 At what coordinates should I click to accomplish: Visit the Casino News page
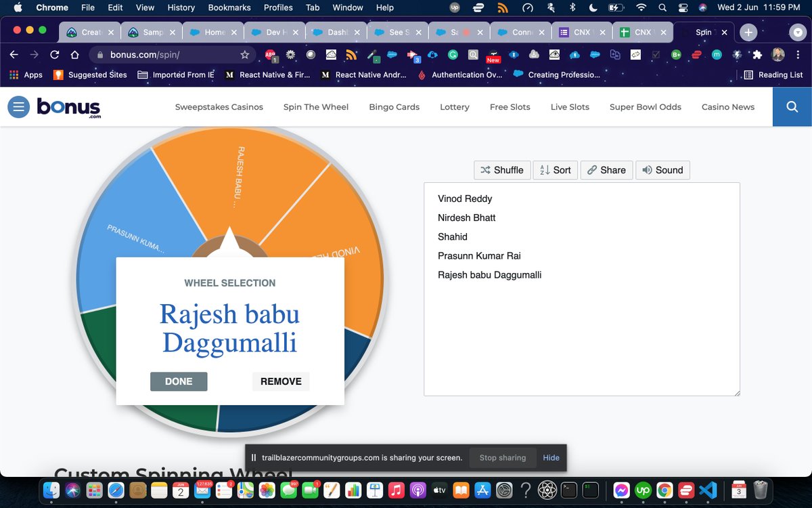tap(728, 106)
